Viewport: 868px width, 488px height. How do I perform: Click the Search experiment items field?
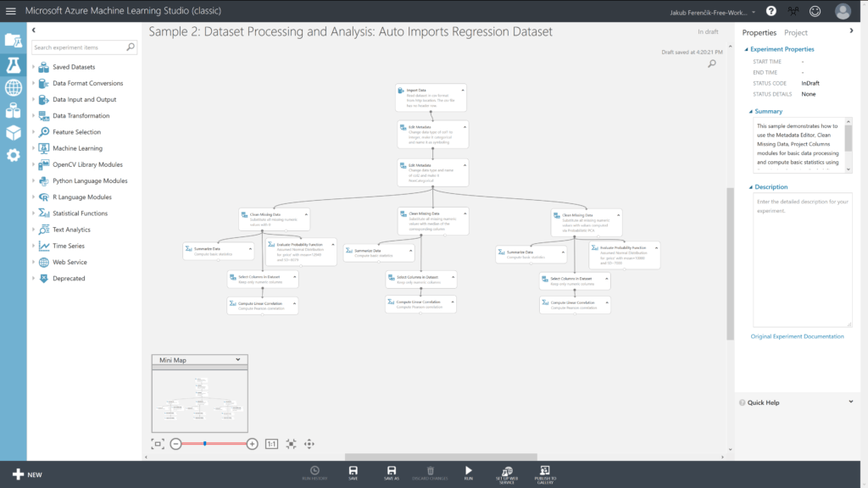(x=78, y=47)
